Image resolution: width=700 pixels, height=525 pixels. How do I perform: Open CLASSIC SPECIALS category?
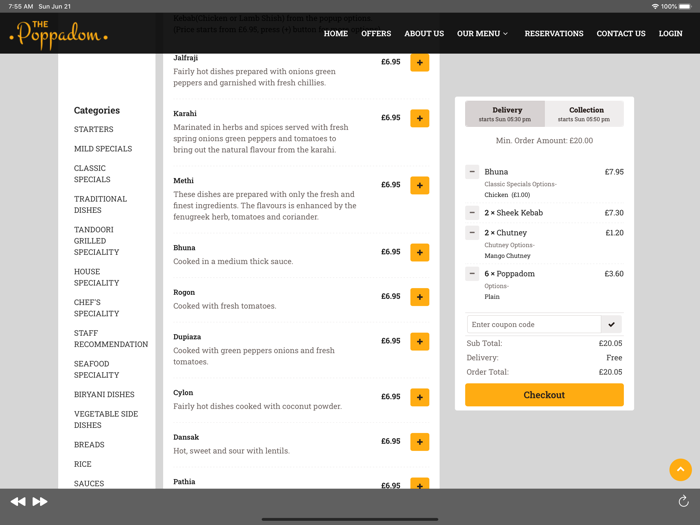[92, 174]
